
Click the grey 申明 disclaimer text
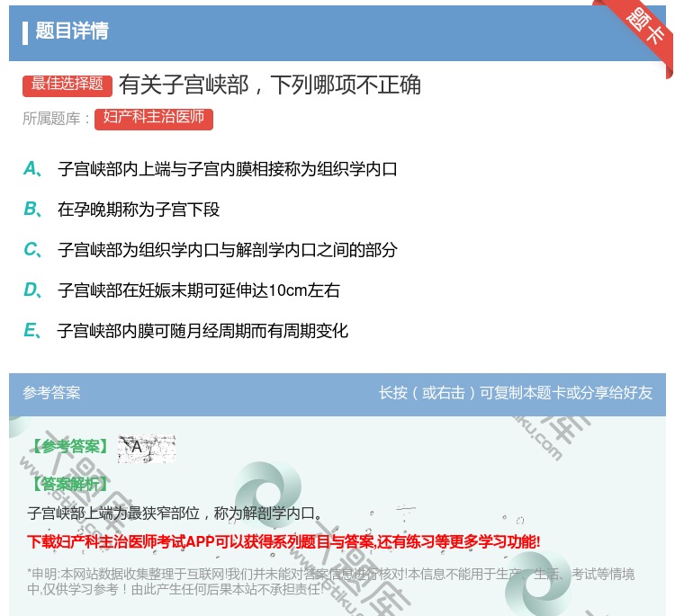330,582
